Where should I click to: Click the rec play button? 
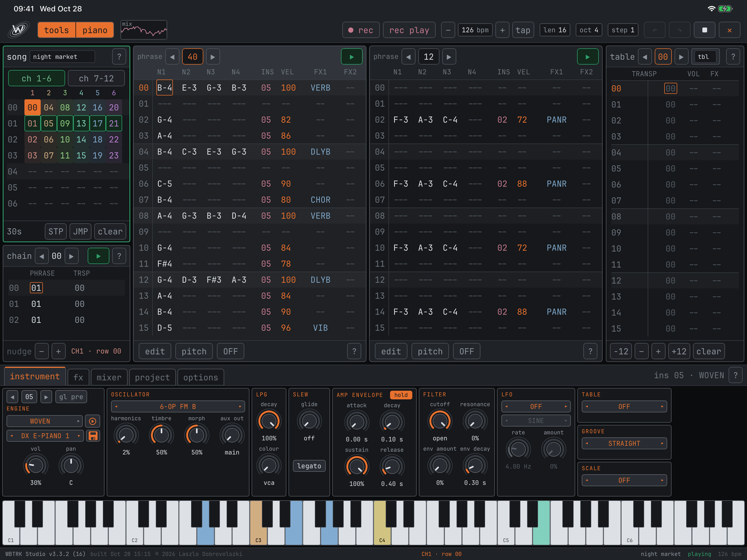409,30
